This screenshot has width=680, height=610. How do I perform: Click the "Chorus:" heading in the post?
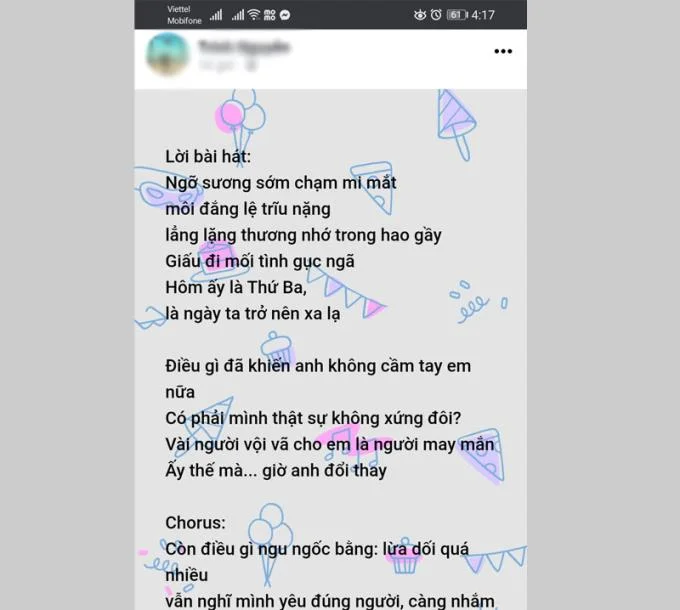[195, 523]
